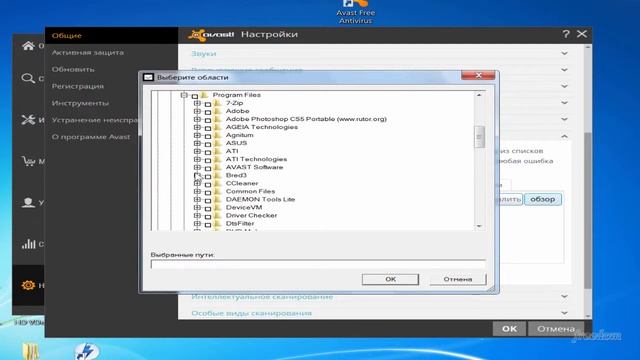Viewport: 640px width, 360px height.
Task: Expand the Common Files tree node
Action: tap(197, 191)
